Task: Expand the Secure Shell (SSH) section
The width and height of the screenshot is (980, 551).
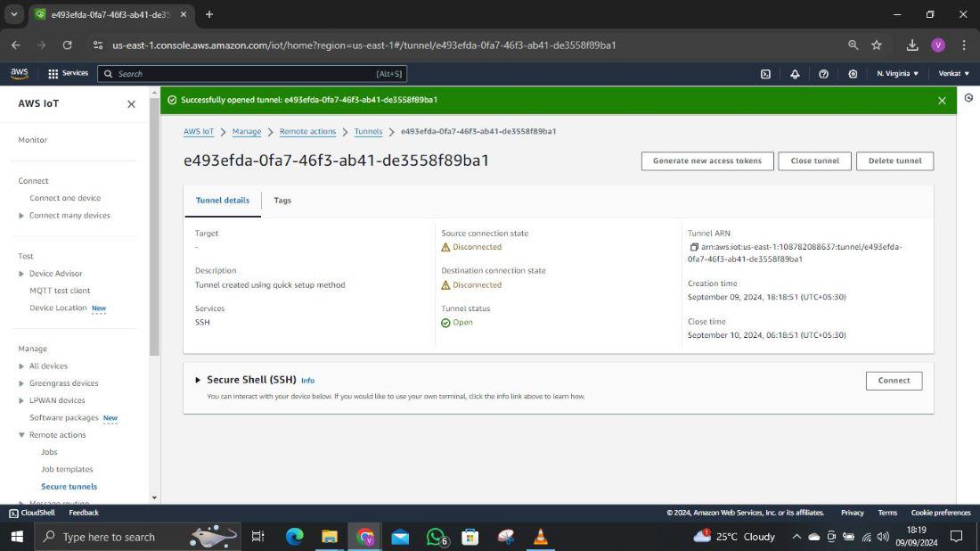Action: (x=198, y=380)
